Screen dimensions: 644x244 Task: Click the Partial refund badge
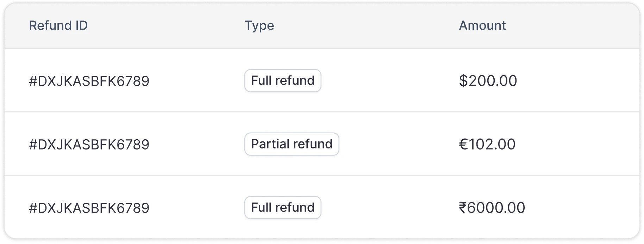coord(292,144)
